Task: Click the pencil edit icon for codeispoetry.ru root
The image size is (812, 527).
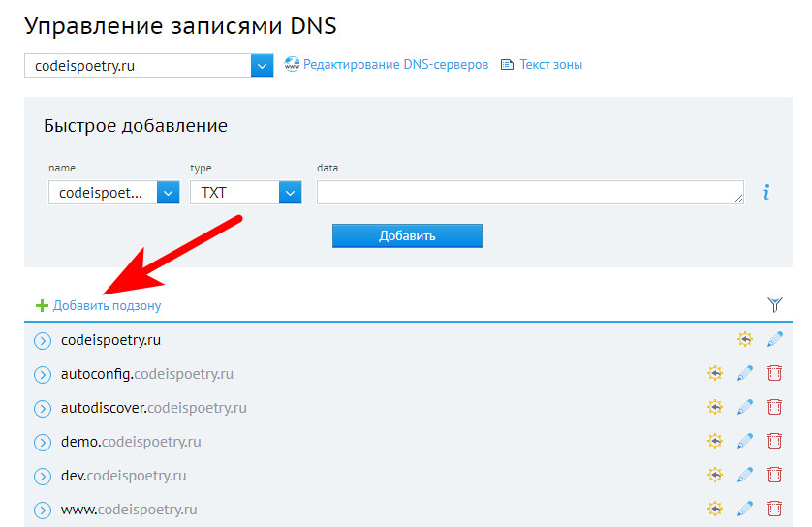Action: click(x=775, y=339)
